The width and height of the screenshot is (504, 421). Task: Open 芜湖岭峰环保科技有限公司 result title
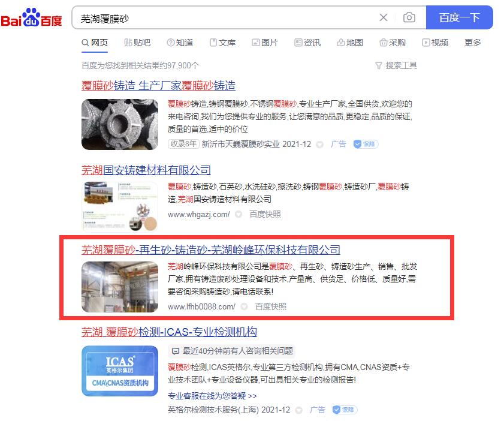point(211,249)
